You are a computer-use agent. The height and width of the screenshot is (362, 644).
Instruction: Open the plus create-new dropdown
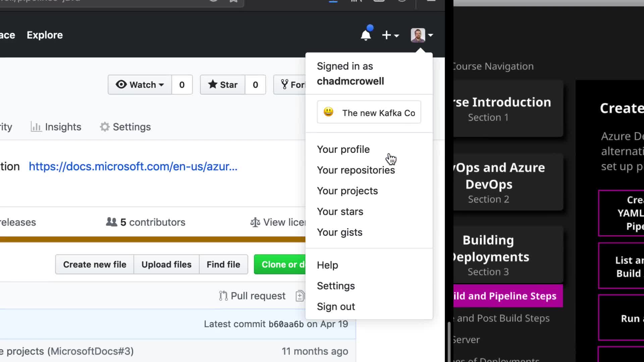(390, 35)
